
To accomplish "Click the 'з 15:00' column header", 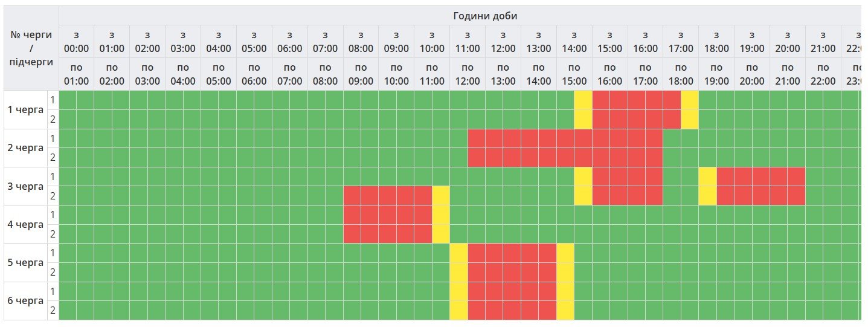I will 610,42.
